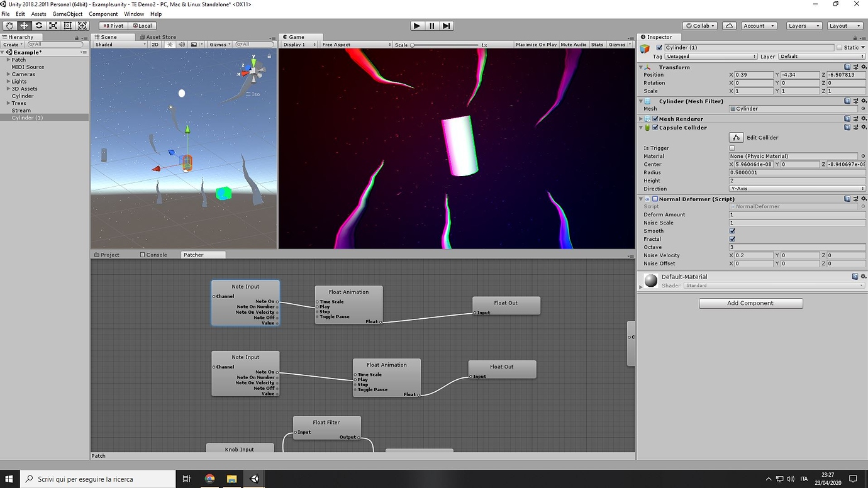Choose the Rect Transform tool

point(68,25)
